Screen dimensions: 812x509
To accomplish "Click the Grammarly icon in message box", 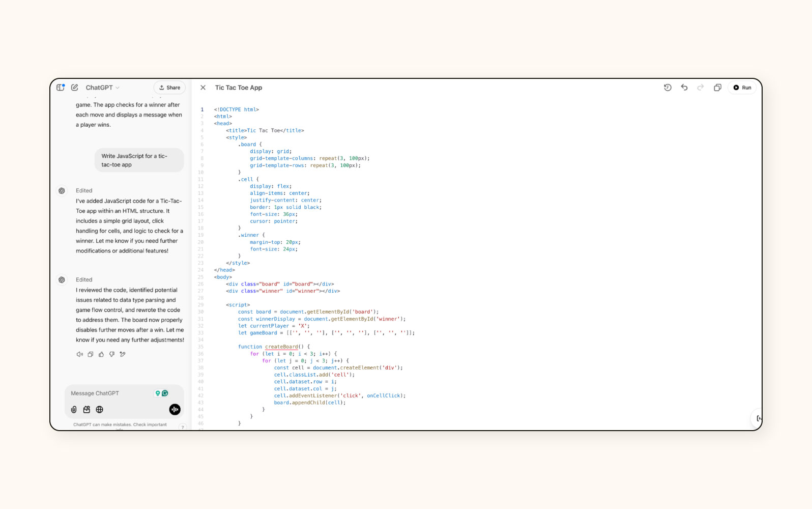I will click(x=165, y=393).
